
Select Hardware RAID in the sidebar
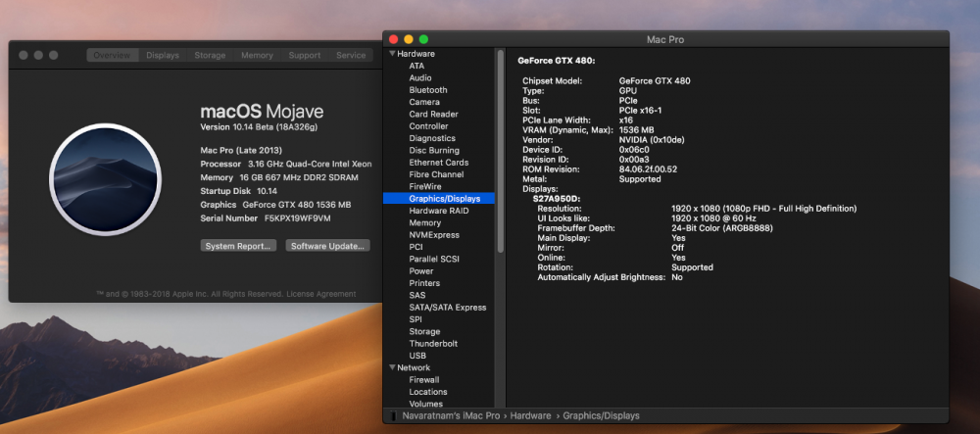coord(439,211)
